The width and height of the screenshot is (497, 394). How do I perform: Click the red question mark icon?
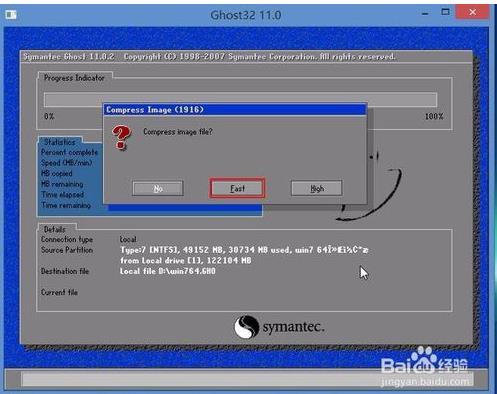tap(121, 137)
